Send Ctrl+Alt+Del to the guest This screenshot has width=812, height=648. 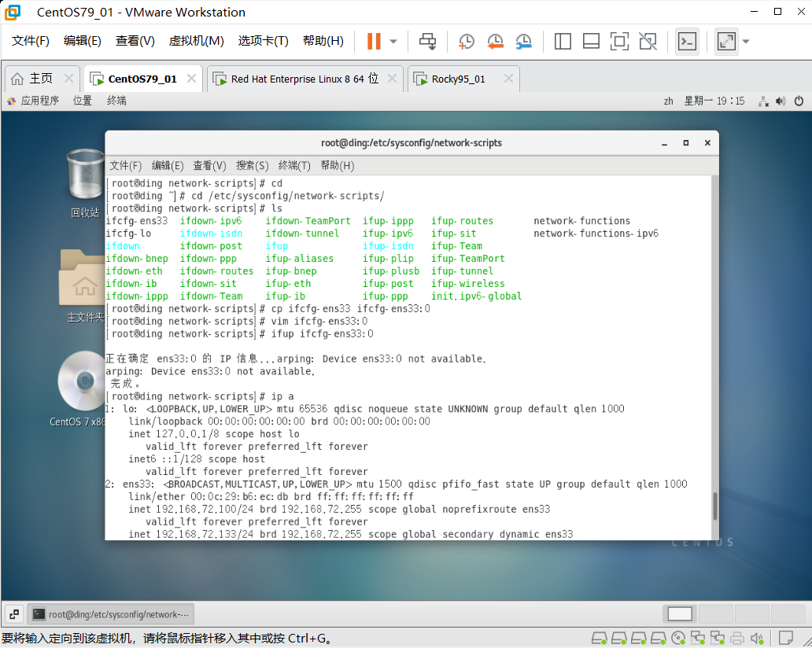[428, 41]
